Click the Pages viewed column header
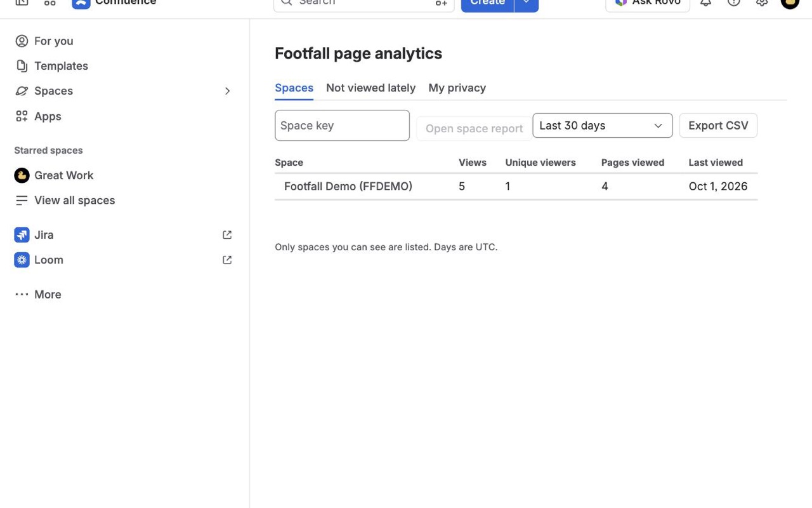This screenshot has height=508, width=812. (x=632, y=163)
